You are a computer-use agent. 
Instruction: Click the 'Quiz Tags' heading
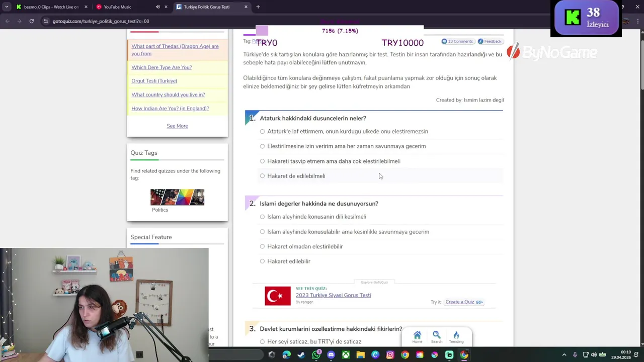coord(144,153)
